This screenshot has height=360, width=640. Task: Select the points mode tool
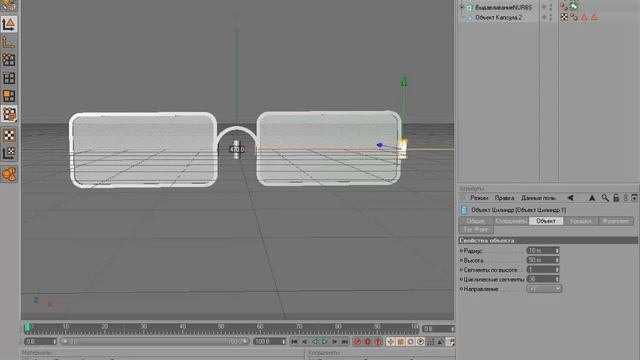9,60
